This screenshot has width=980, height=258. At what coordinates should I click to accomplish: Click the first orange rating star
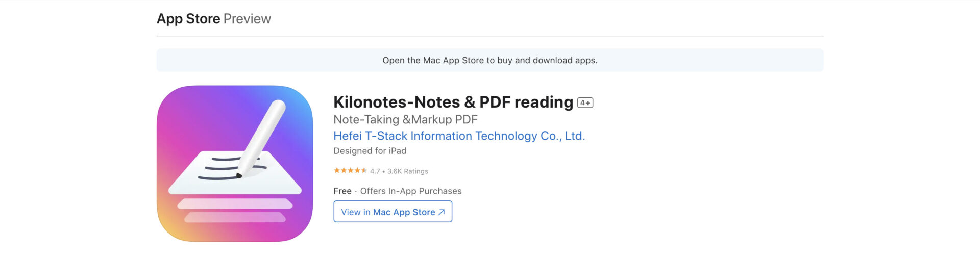click(336, 171)
